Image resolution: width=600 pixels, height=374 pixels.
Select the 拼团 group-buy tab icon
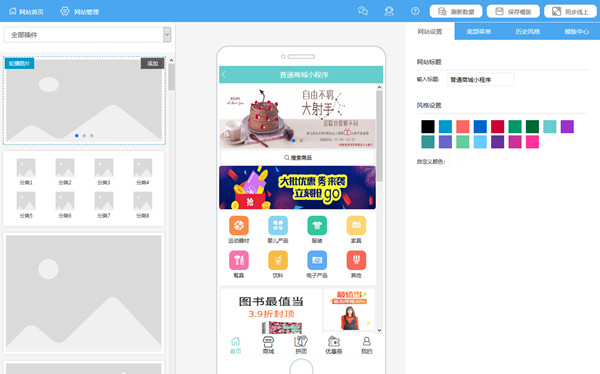(x=301, y=341)
